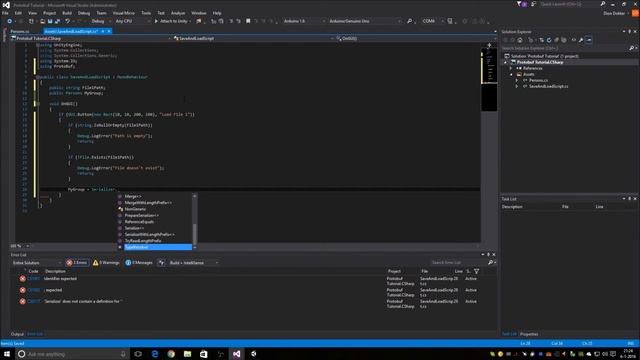Viewport: 640px width, 360px height.
Task: Click the first error code link
Action: (34, 278)
